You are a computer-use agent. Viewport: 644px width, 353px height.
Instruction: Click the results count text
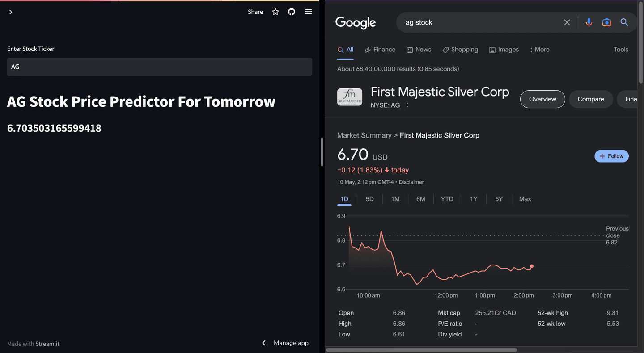click(398, 69)
